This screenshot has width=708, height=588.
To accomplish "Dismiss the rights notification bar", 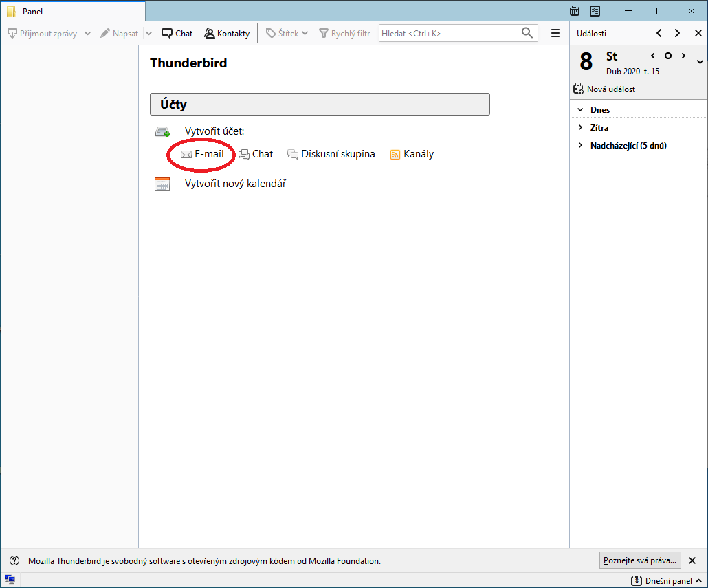I will point(692,560).
